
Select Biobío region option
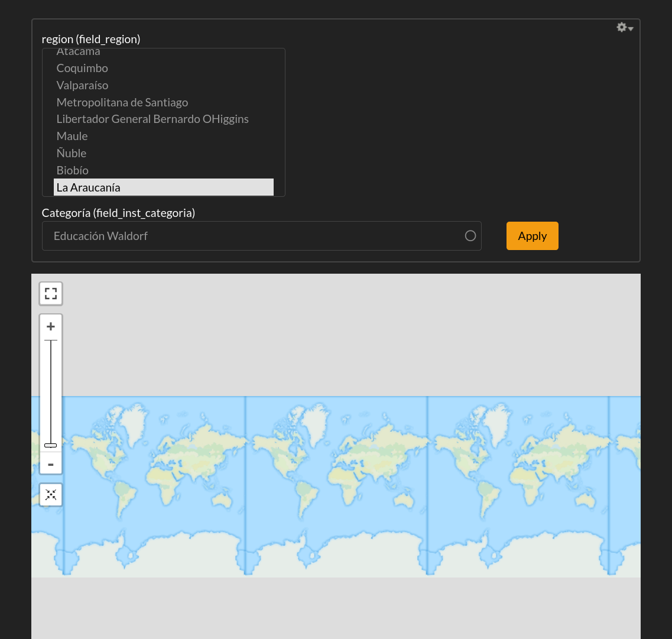click(x=73, y=170)
